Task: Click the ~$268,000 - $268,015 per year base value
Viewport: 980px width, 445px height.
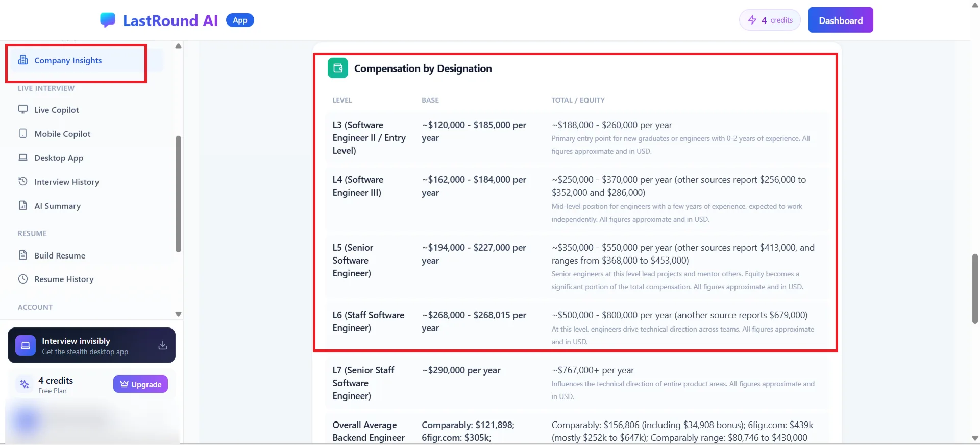Action: coord(474,321)
